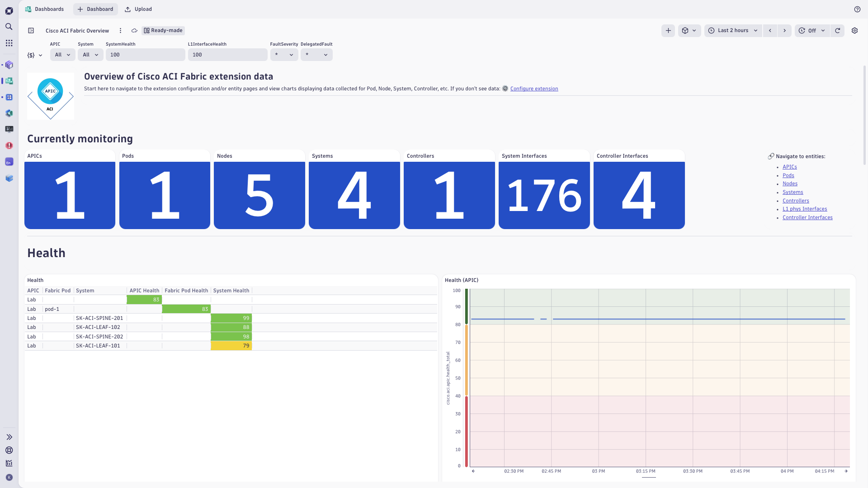Expand the sidebar using the double chevron

9,436
